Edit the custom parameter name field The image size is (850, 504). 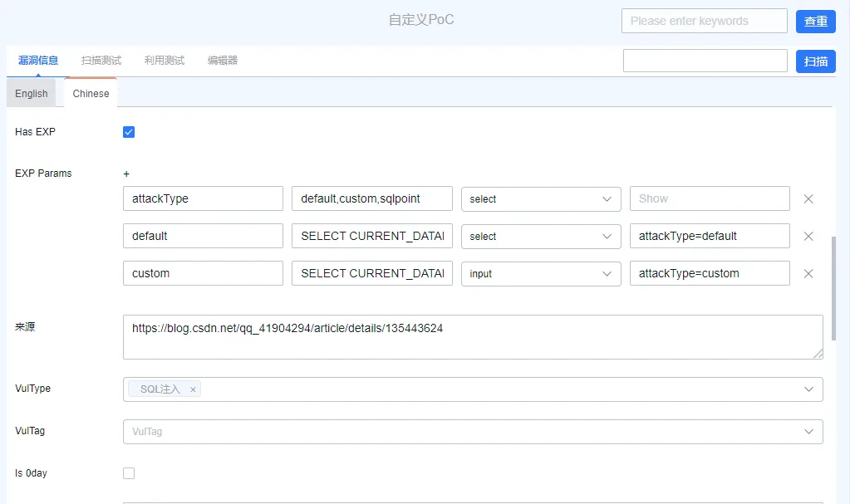click(x=203, y=274)
